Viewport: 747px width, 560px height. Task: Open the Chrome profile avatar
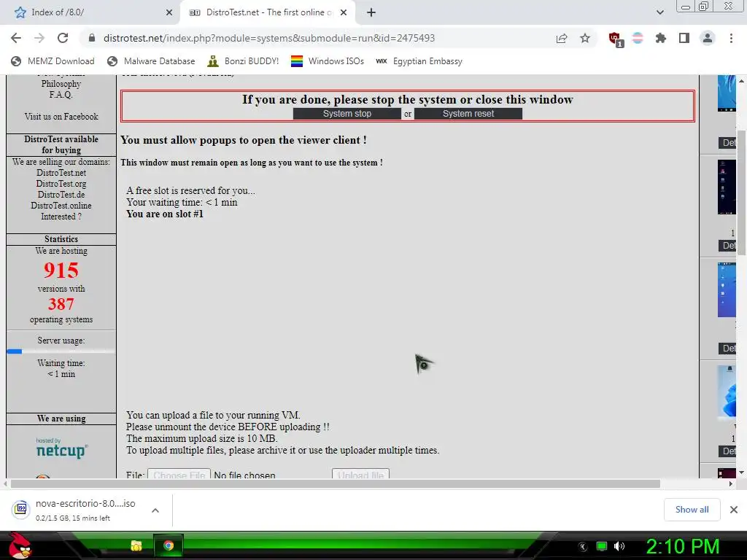[708, 38]
